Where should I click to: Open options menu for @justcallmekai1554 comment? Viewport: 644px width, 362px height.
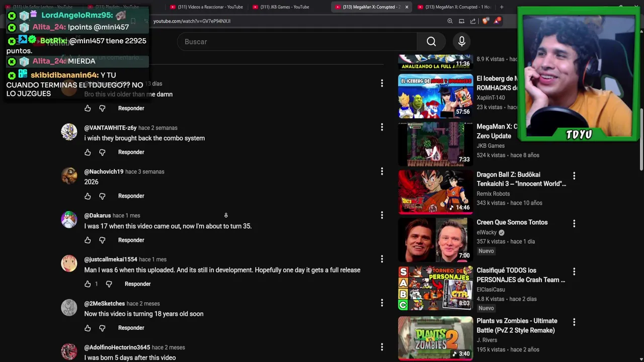(x=382, y=259)
